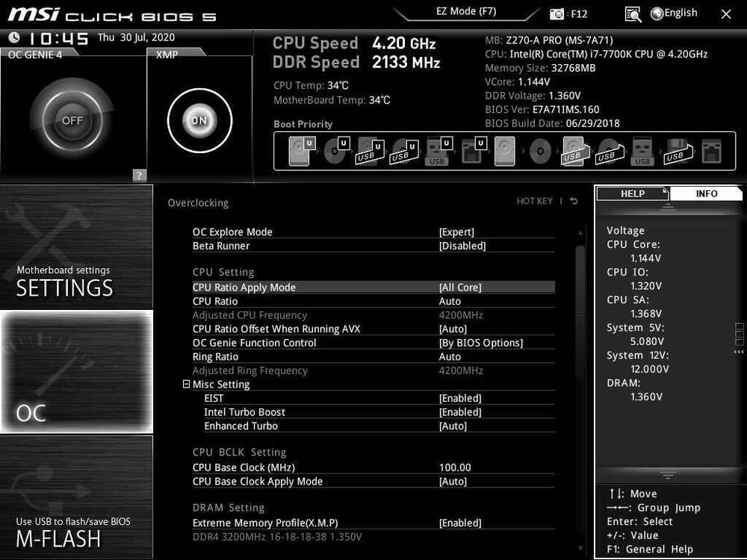
Task: Select the UEFI network boot device icon
Action: coord(474,151)
